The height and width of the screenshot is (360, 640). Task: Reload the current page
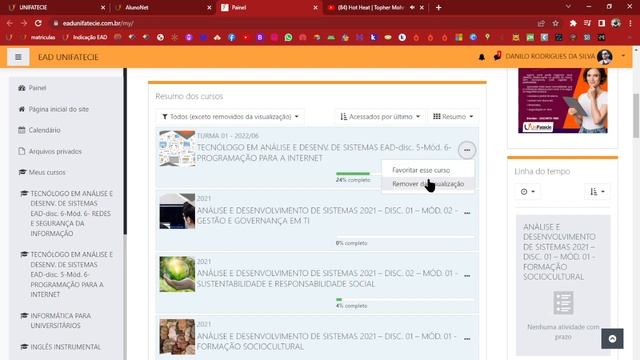[x=38, y=23]
